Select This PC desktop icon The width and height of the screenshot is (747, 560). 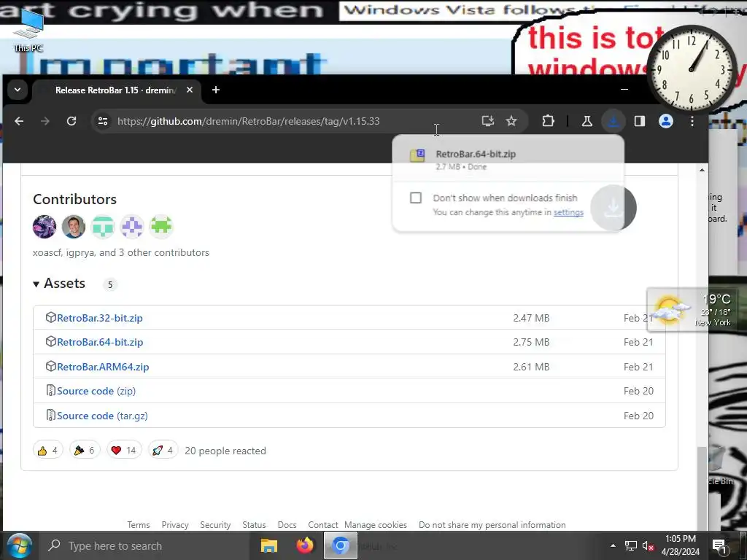pyautogui.click(x=28, y=31)
